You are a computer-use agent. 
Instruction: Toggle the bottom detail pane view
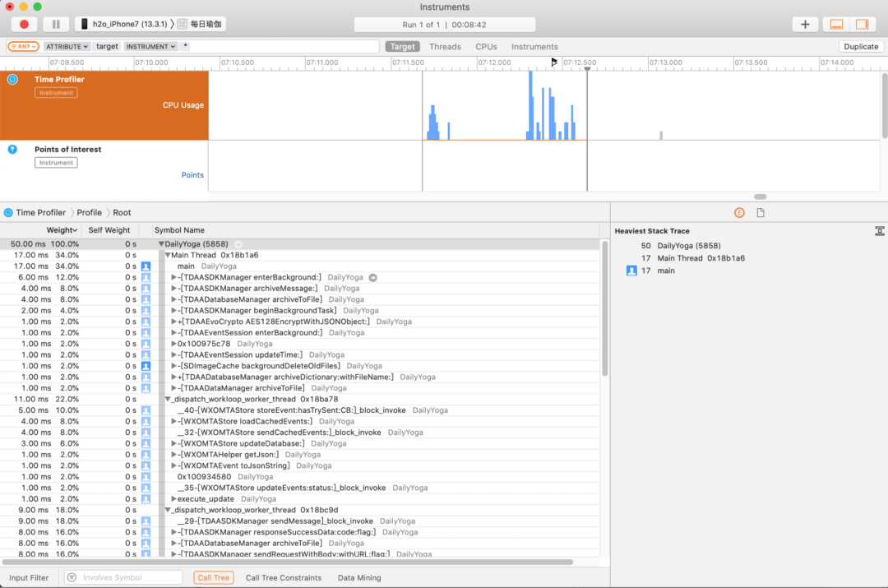[x=836, y=25]
